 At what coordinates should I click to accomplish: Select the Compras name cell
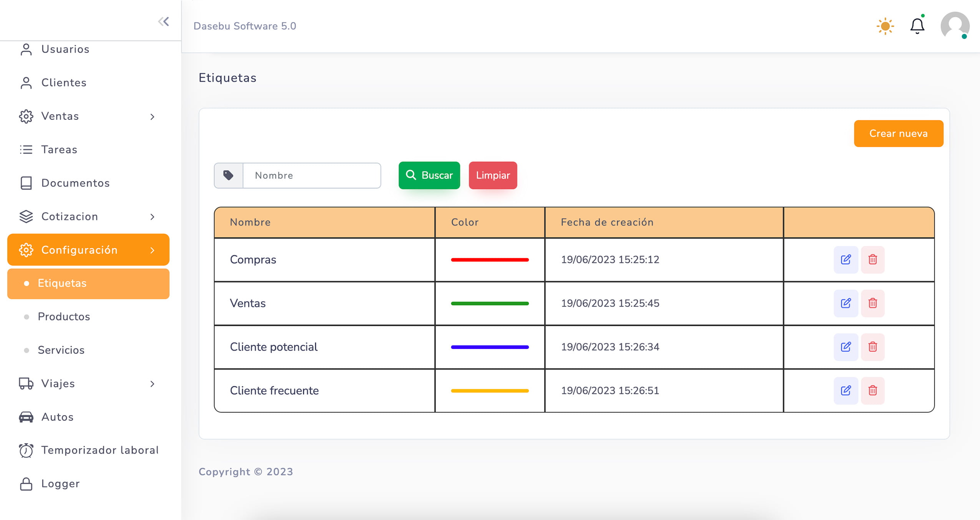pyautogui.click(x=325, y=260)
